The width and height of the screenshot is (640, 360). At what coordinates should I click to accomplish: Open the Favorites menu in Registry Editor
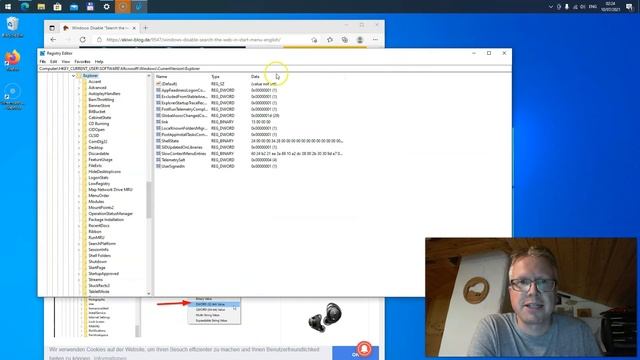pos(82,61)
